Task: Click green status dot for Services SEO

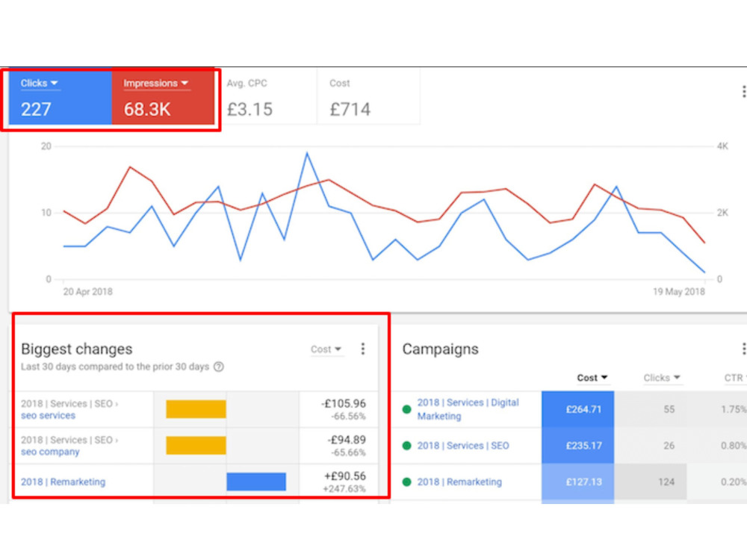Action: tap(407, 446)
